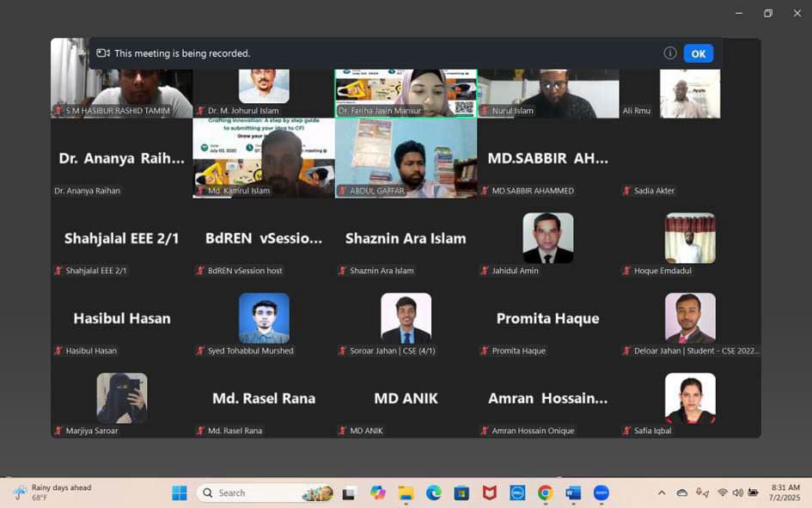Viewport: 812px width, 508px height.
Task: Open Microsoft Store from the taskbar
Action: pyautogui.click(x=461, y=493)
